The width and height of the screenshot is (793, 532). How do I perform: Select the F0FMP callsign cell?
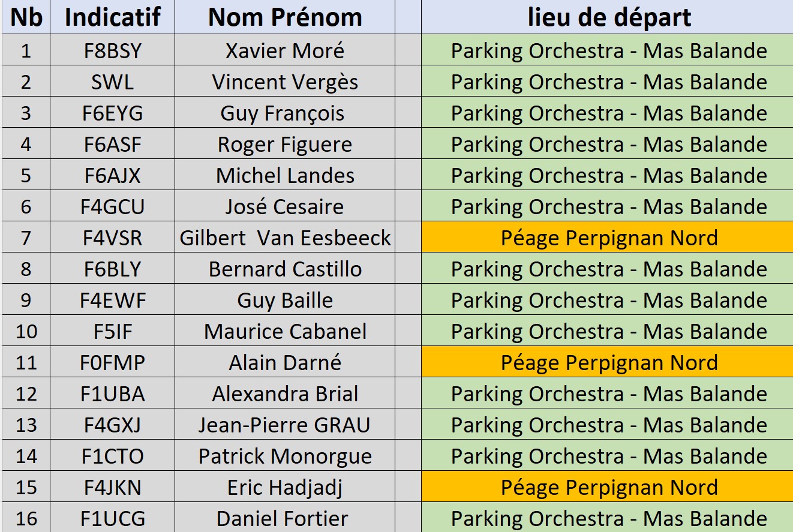point(112,362)
